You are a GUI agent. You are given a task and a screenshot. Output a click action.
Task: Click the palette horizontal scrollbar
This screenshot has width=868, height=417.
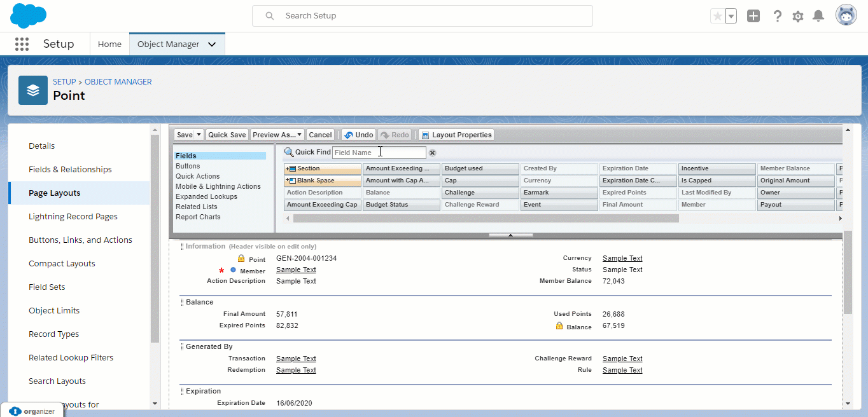coord(486,218)
